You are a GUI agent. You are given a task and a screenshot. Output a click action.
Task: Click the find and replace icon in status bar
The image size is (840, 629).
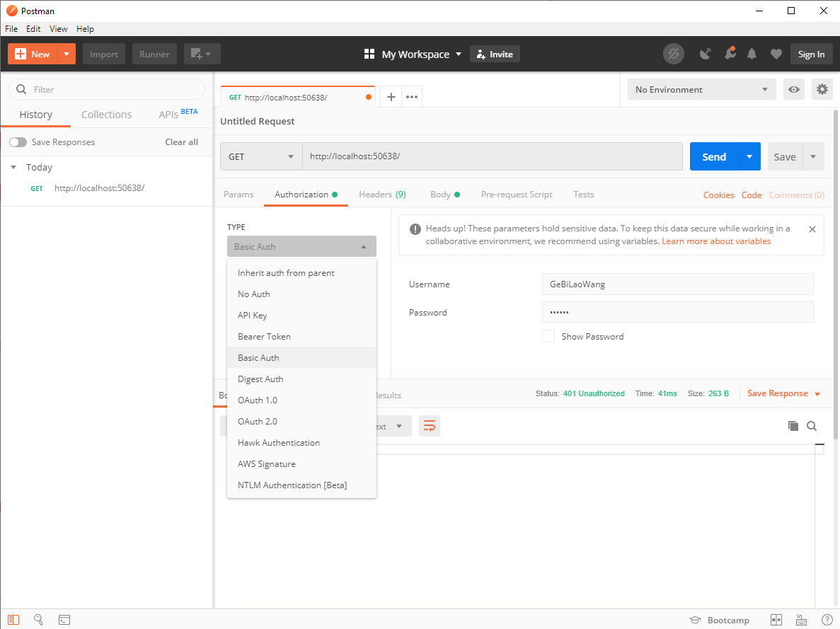pos(39,620)
